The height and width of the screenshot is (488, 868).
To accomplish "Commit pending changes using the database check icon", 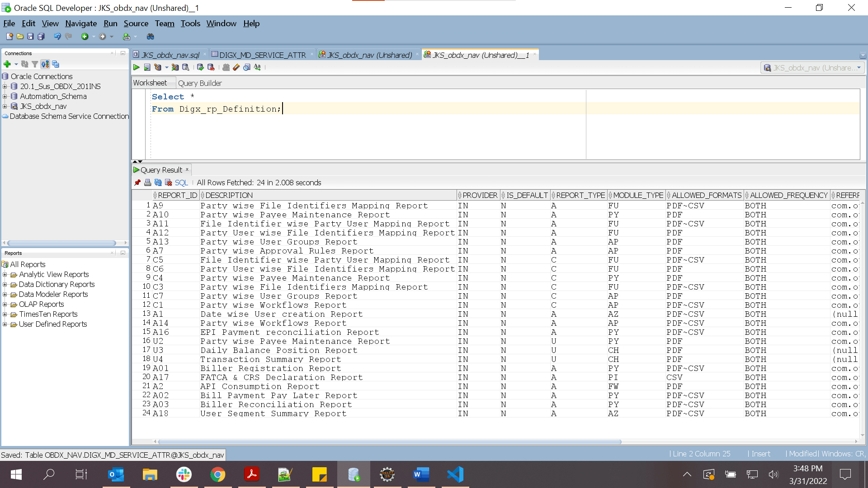I will point(200,67).
